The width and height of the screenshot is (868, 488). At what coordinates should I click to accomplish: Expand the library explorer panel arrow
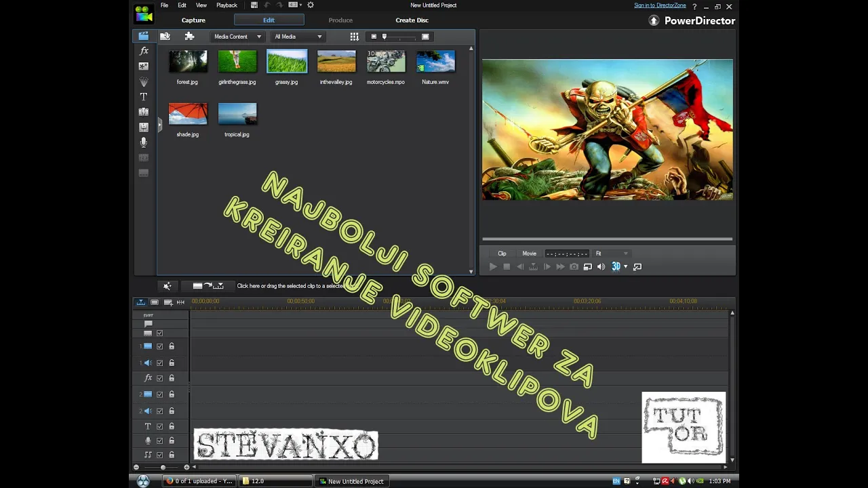(x=160, y=125)
